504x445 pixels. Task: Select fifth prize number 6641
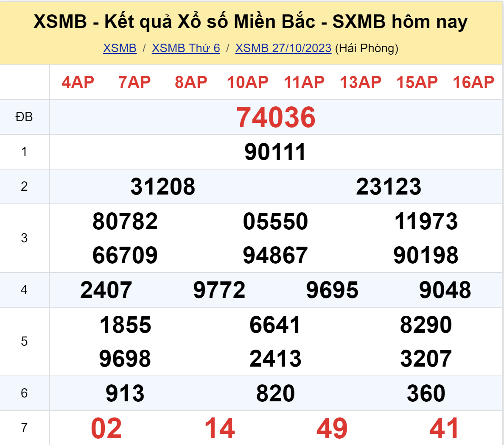pyautogui.click(x=275, y=325)
